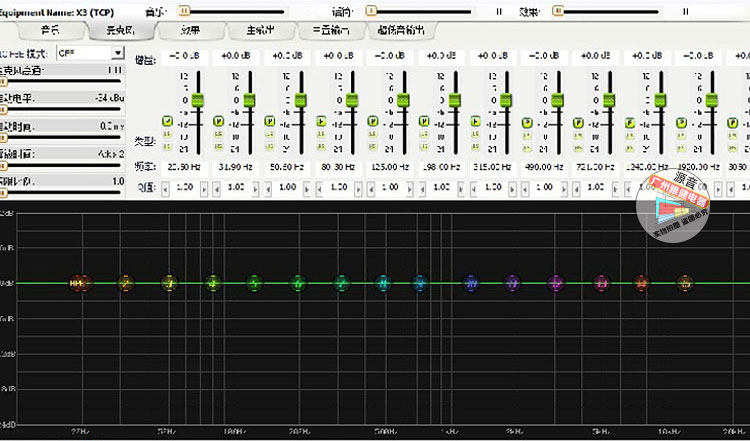Decrease Q value of the 31.90 Hz band
Screen dimensions: 750x441
pos(216,189)
